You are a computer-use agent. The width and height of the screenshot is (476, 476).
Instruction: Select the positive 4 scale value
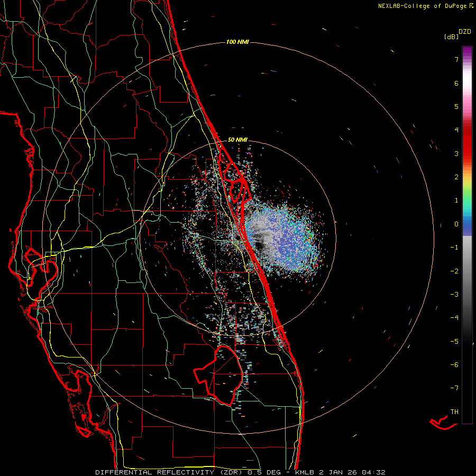(456, 130)
